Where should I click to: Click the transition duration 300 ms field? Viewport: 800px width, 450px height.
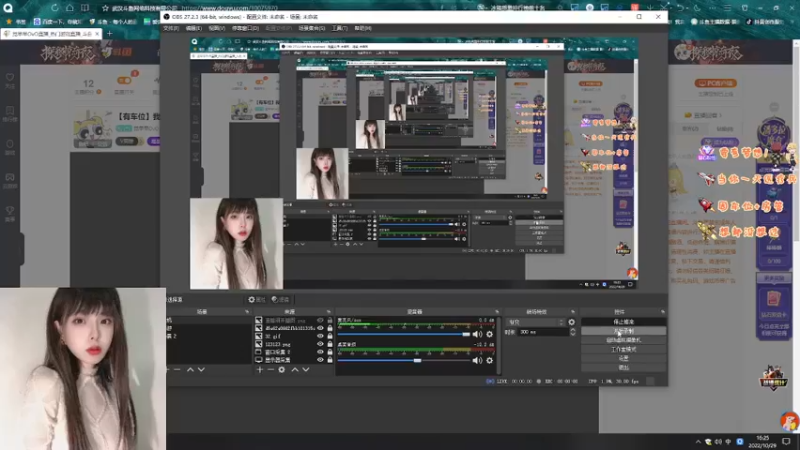(x=543, y=332)
